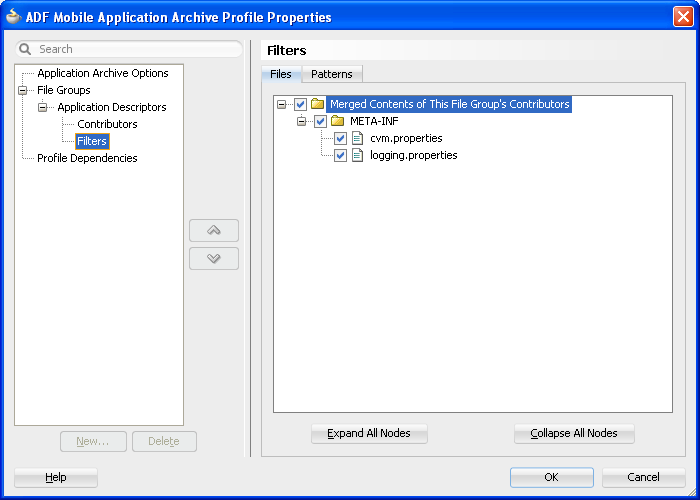700x500 pixels.
Task: Select File Groups tree item
Action: (x=64, y=90)
